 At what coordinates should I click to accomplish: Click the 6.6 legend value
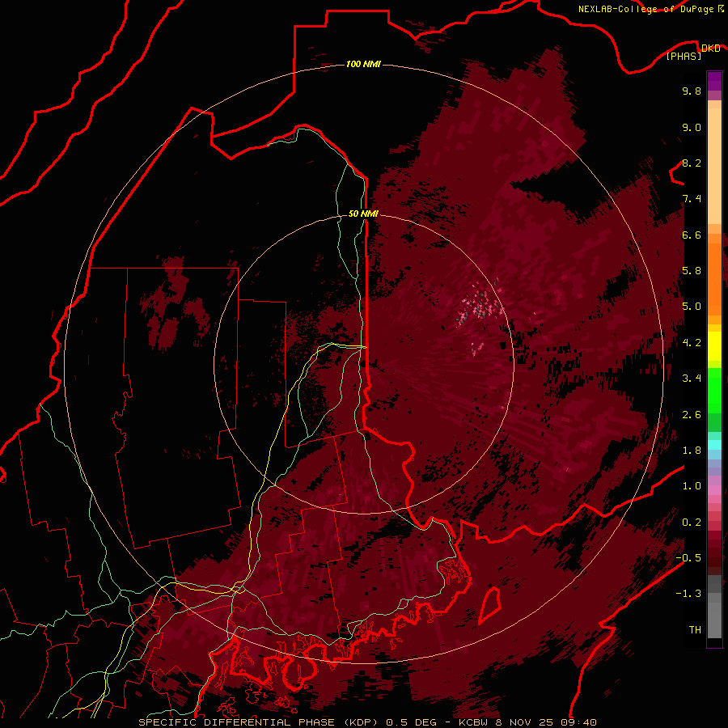point(692,235)
